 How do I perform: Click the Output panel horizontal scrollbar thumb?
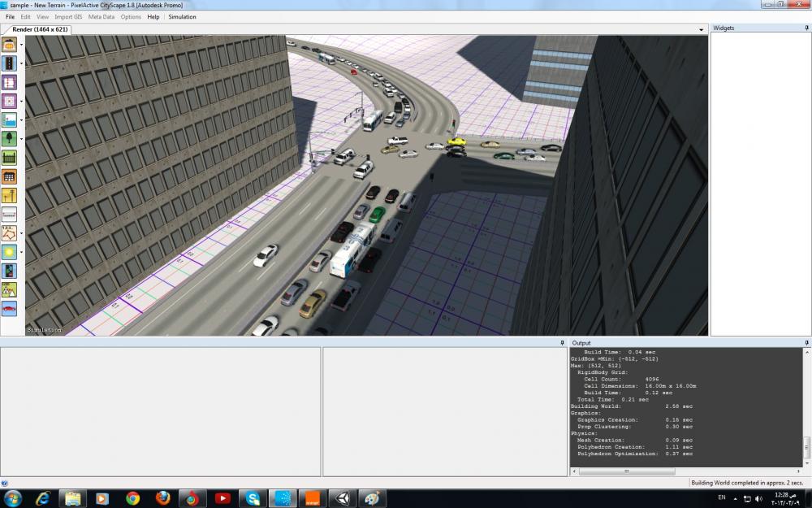[x=627, y=471]
